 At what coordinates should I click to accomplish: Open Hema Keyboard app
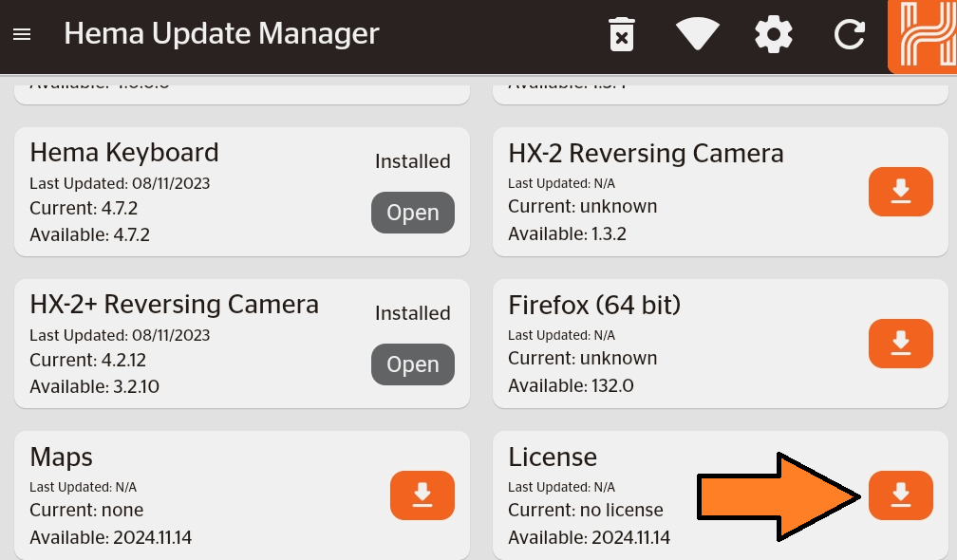tap(413, 213)
